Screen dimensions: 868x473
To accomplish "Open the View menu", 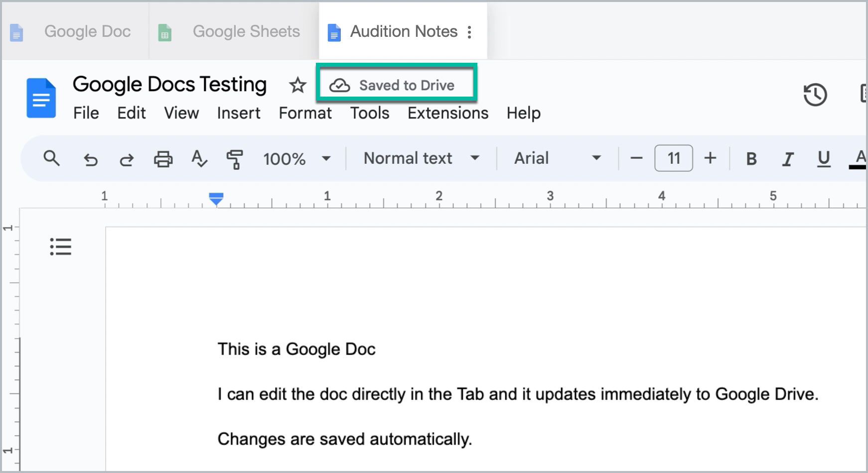I will 181,113.
